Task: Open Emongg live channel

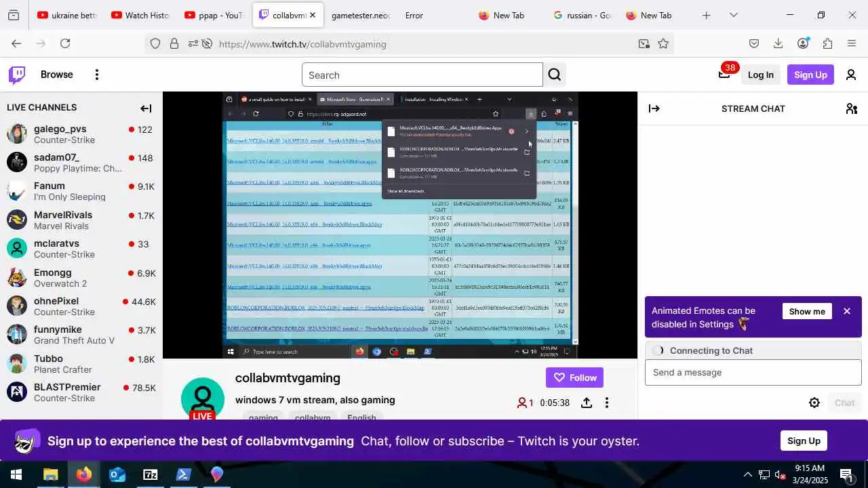Action: (x=81, y=278)
